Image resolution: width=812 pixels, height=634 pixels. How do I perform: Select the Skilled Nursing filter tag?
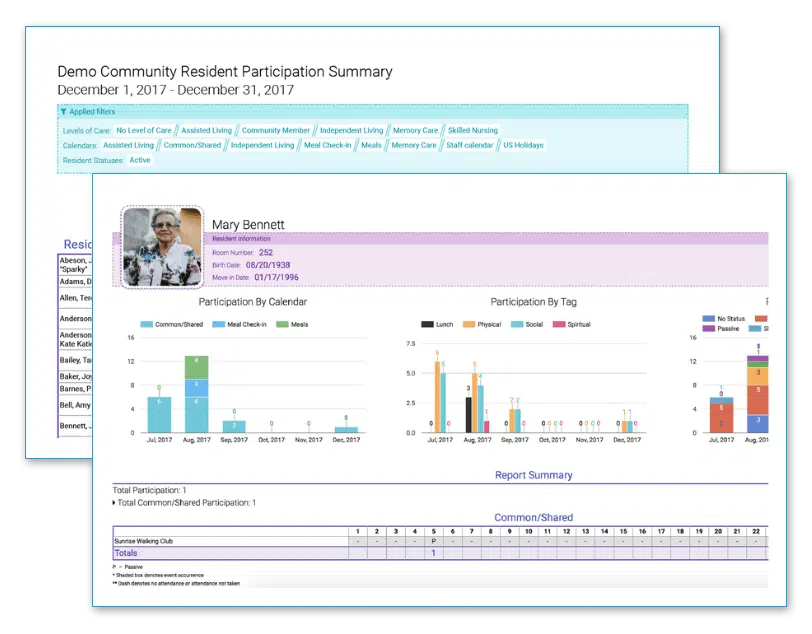(x=473, y=130)
